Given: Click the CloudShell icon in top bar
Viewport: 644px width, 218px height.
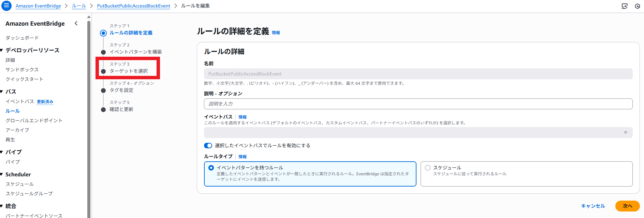Looking at the screenshot, I should tap(625, 6).
